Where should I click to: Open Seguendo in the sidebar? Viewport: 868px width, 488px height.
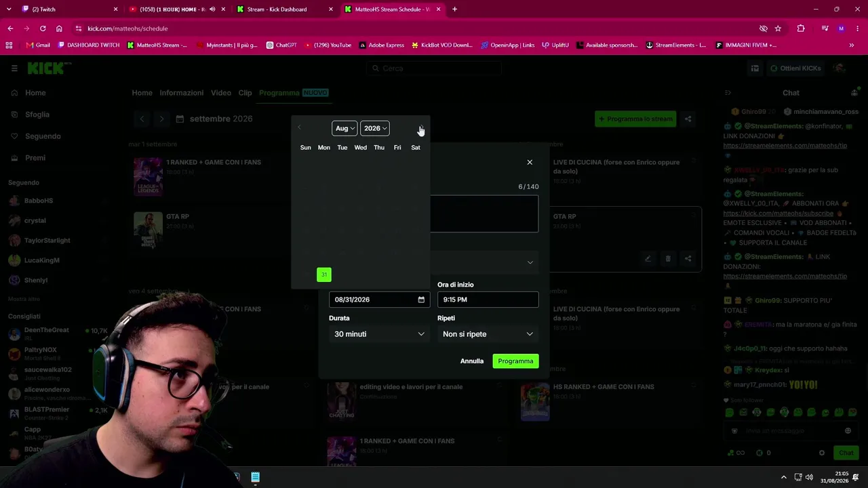[43, 136]
